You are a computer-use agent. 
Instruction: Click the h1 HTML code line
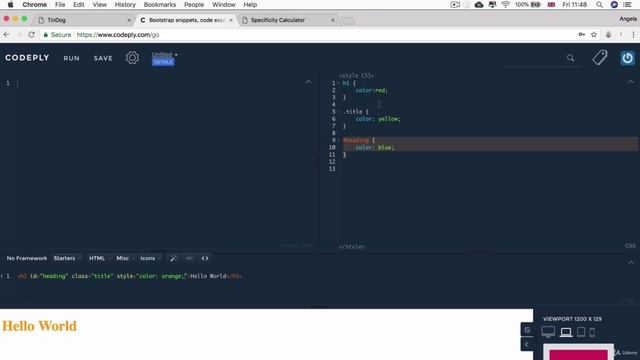129,276
